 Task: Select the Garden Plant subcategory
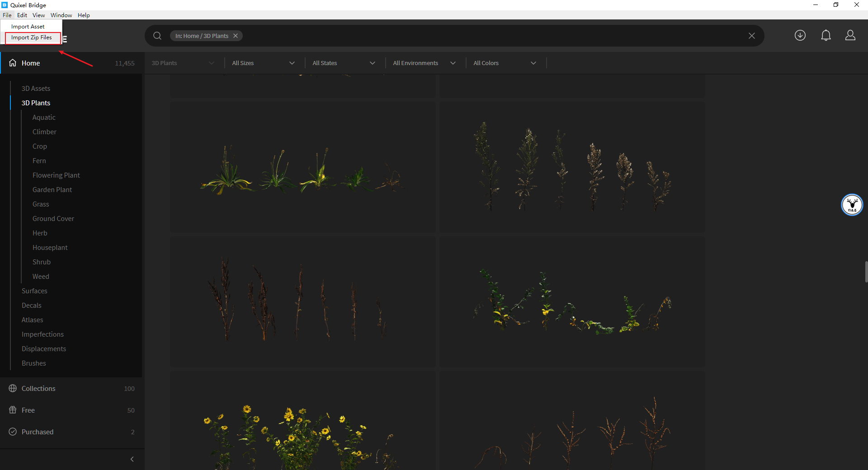point(52,190)
